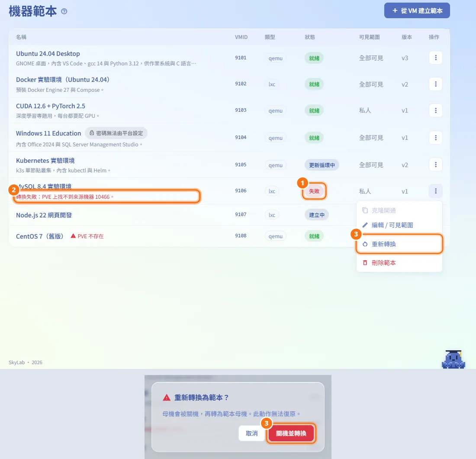The height and width of the screenshot is (459, 476).
Task: Choose 克隆開通 in the context menu
Action: [399, 210]
